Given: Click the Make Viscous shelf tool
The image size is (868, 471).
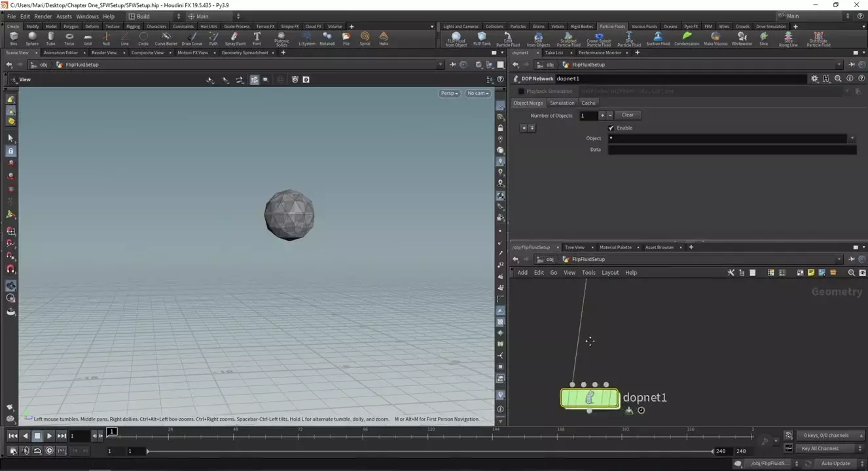Looking at the screenshot, I should click(715, 39).
